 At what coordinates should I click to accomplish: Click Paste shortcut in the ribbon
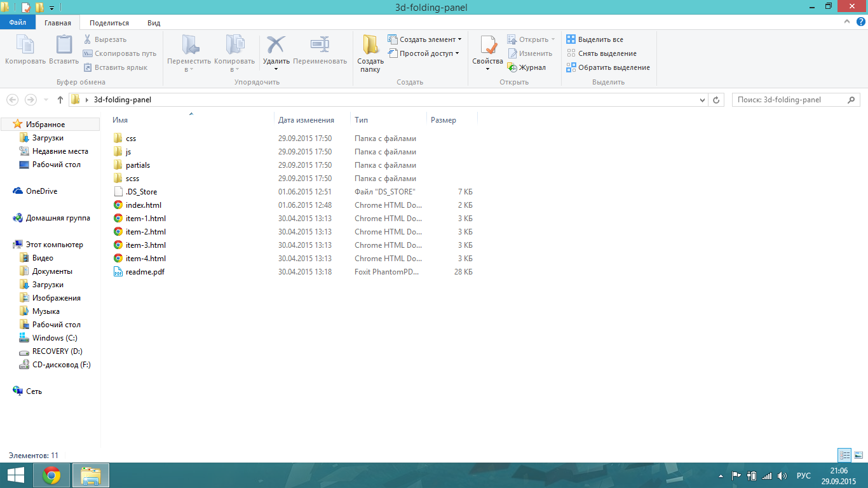115,67
